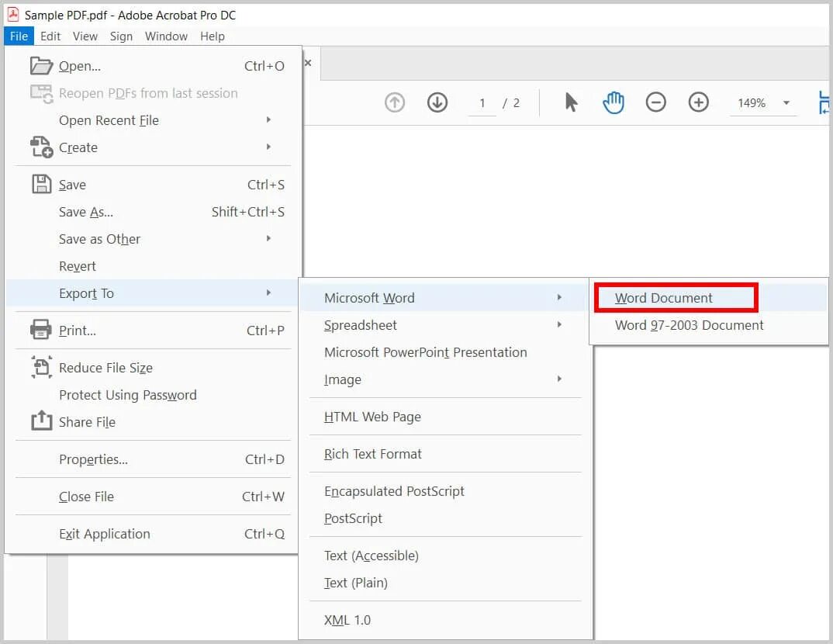833x644 pixels.
Task: Zoom out with the minus icon
Action: (x=656, y=102)
